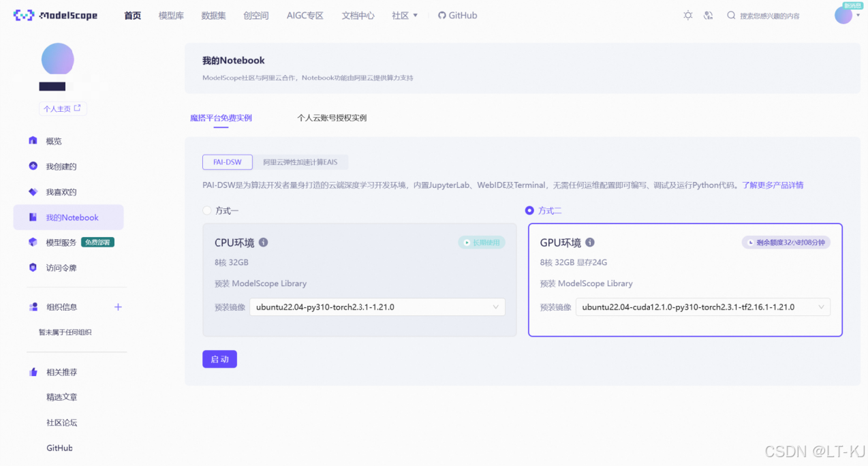This screenshot has width=868, height=466.
Task: Click the CPU 8核 32GB spec text
Action: click(x=232, y=262)
